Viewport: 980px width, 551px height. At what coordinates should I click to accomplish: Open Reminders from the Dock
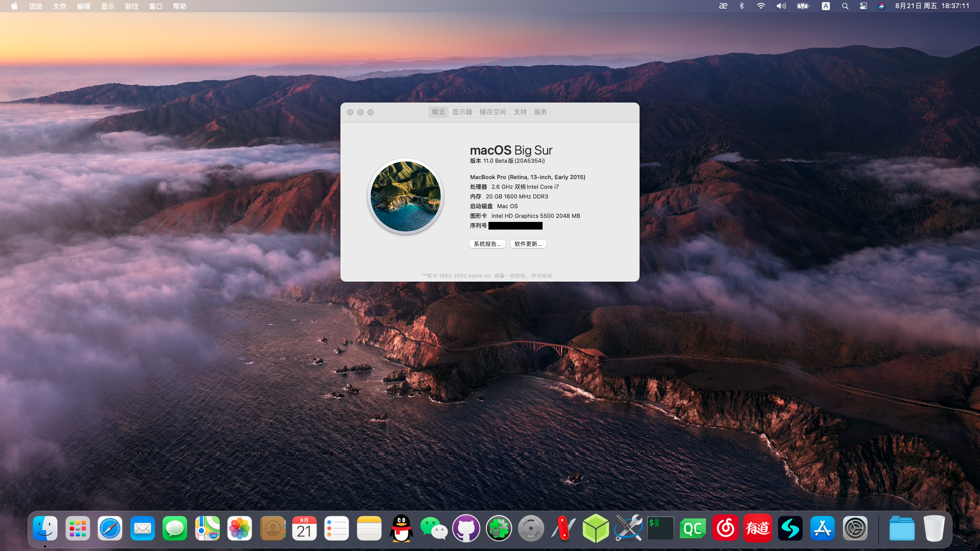pos(337,529)
